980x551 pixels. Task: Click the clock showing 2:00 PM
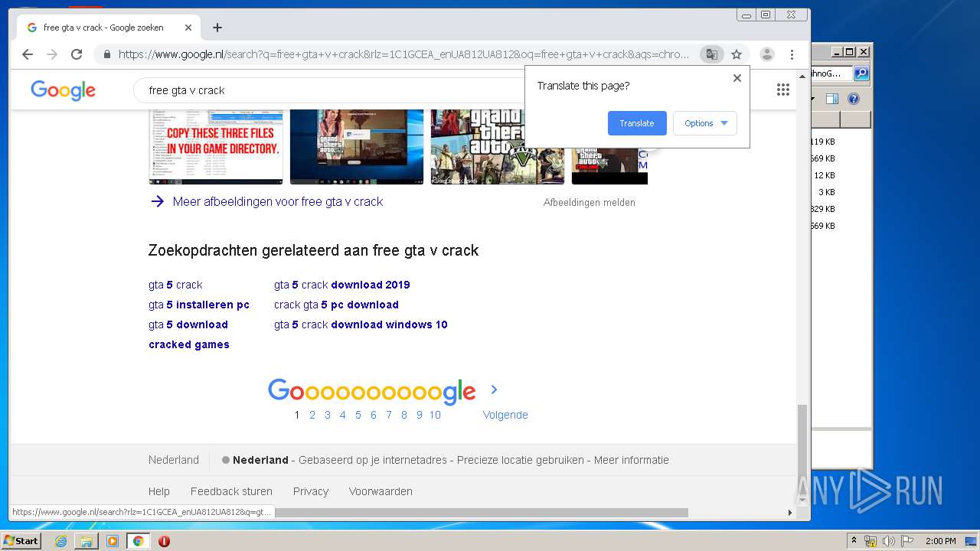(940, 541)
